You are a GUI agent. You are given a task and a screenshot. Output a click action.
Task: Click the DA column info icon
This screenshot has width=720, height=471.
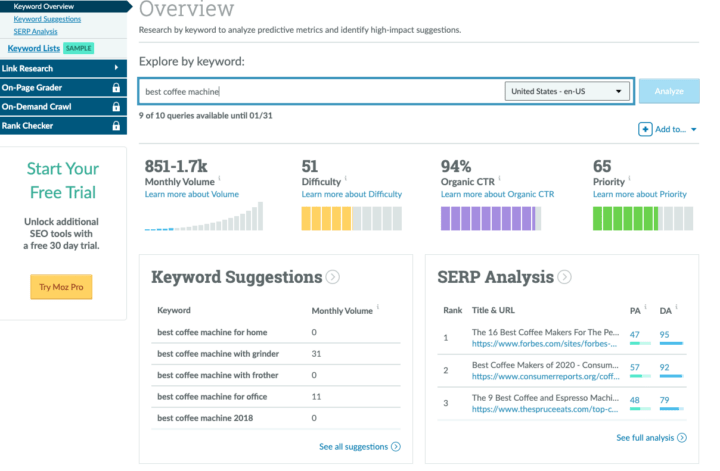click(676, 307)
